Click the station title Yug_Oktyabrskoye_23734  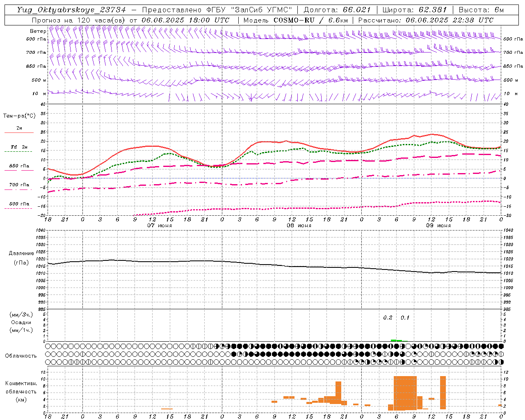coord(71,10)
